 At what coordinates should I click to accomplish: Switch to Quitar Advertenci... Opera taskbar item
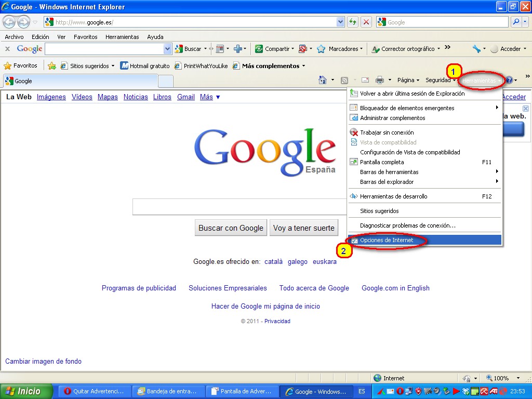[95, 391]
